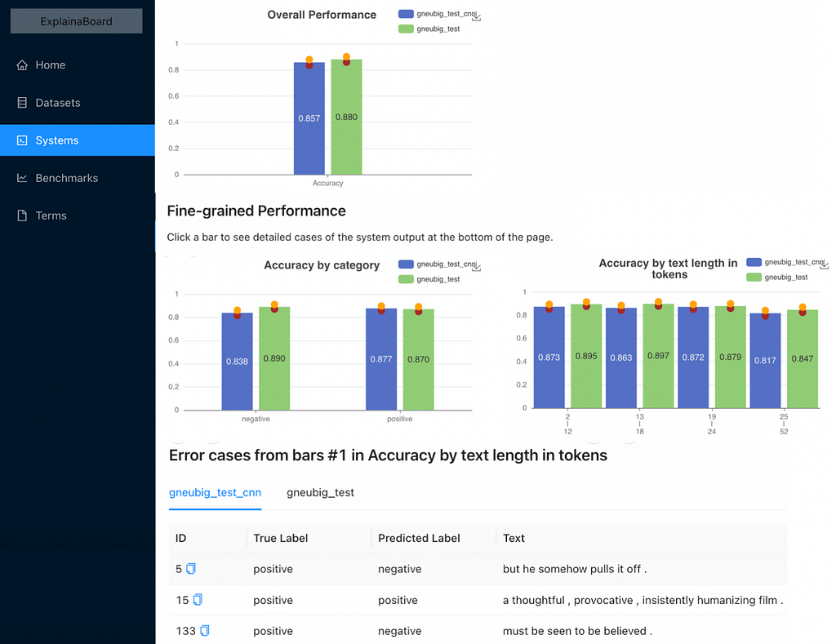Click the 0.895 bar for length 2-12
Screen dimensions: 836x644
586,356
